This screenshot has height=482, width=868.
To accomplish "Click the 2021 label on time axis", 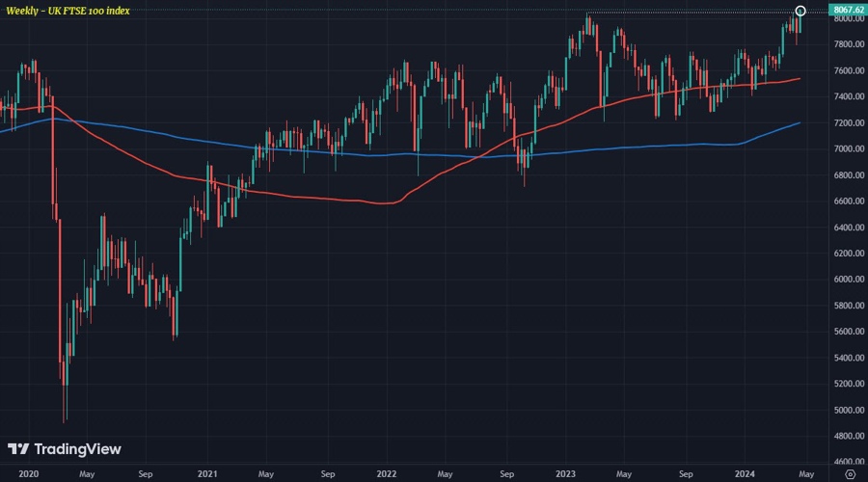I will (x=205, y=474).
